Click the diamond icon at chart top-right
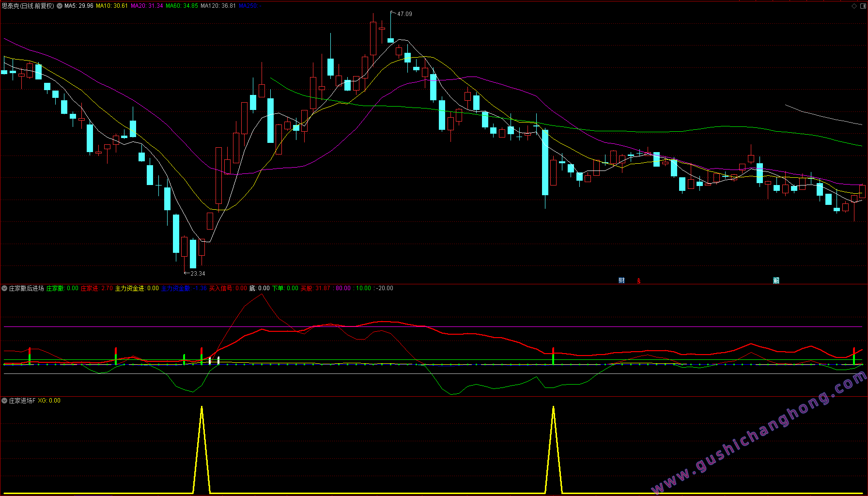Screen dimensions: 868x496 854,6
